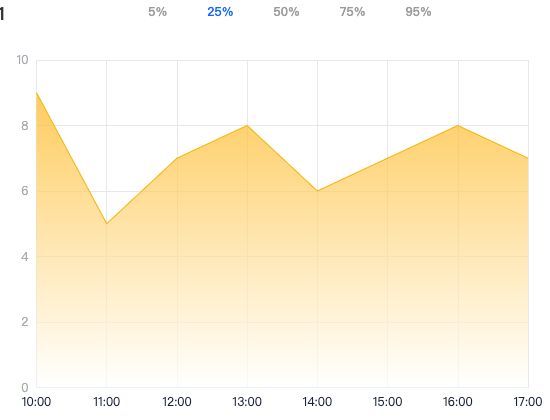Click the 13:00 time axis label

pyautogui.click(x=247, y=402)
